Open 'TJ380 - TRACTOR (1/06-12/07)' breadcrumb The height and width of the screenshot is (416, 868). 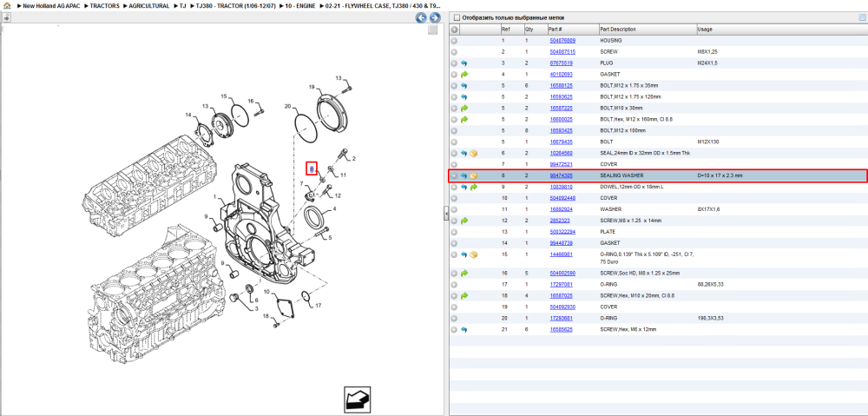[235, 5]
